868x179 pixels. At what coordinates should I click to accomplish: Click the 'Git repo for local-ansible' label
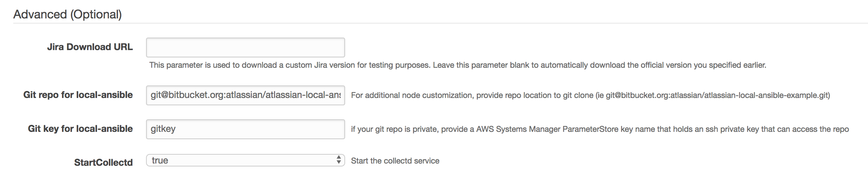click(x=78, y=95)
